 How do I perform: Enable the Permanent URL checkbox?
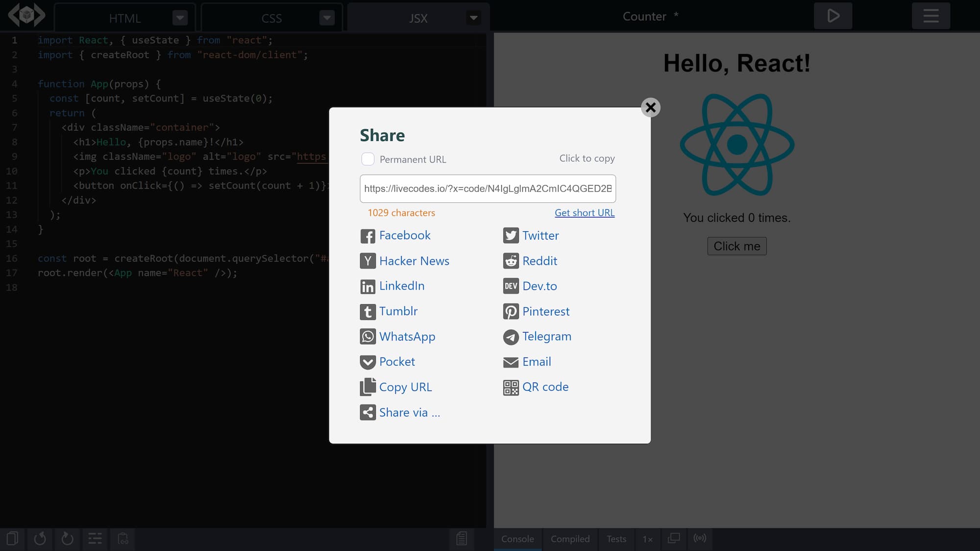[367, 160]
